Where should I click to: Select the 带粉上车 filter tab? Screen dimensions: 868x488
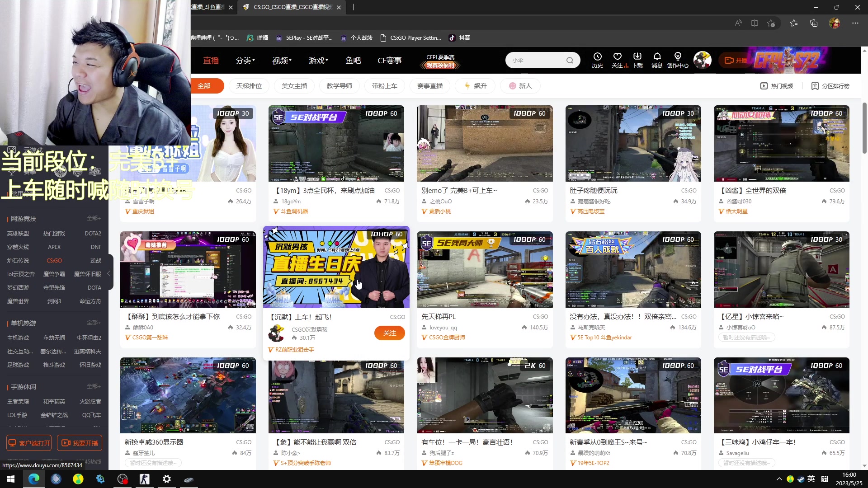click(x=385, y=86)
